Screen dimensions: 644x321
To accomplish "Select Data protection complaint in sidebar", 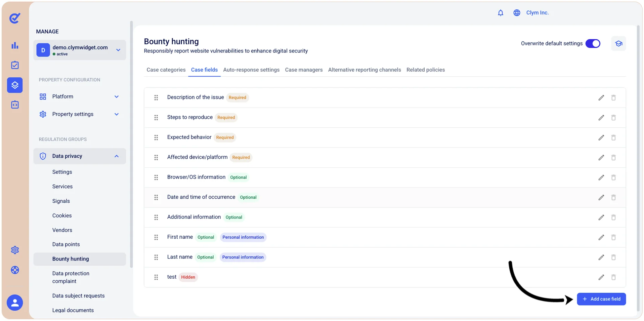I will (x=71, y=277).
